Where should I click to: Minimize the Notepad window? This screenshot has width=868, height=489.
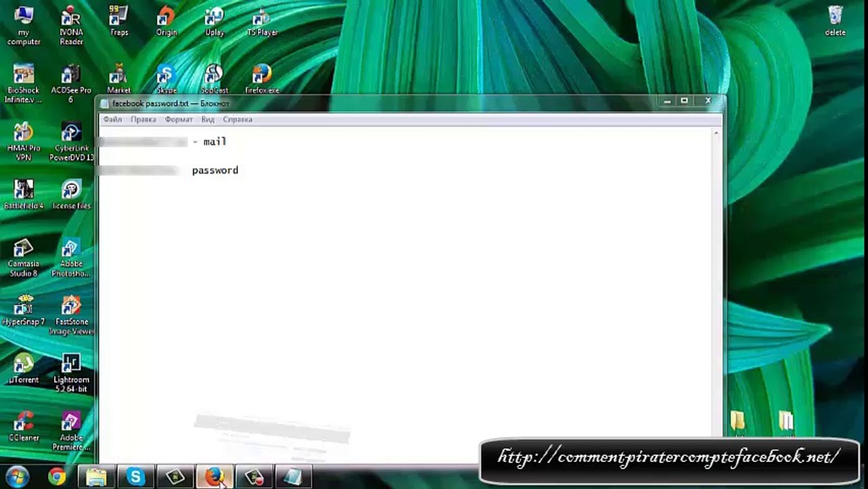(667, 101)
